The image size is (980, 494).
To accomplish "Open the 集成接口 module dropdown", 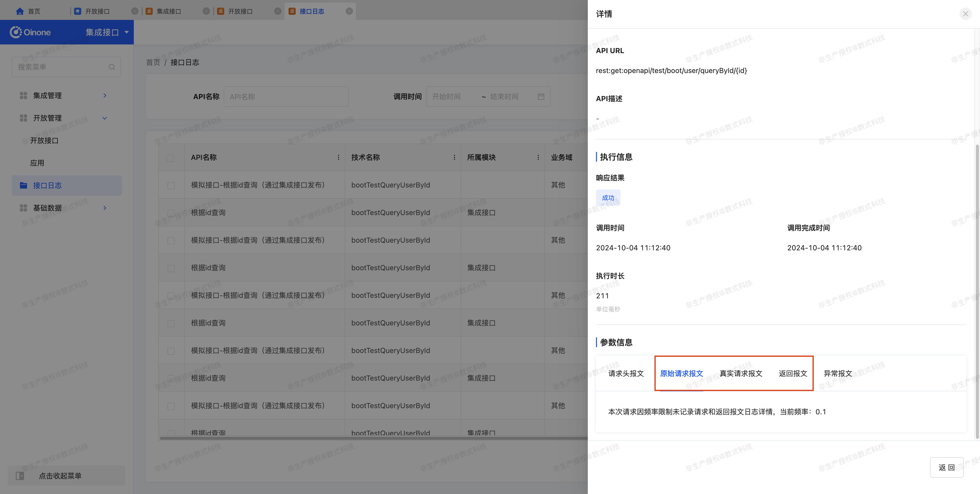I will (x=107, y=32).
